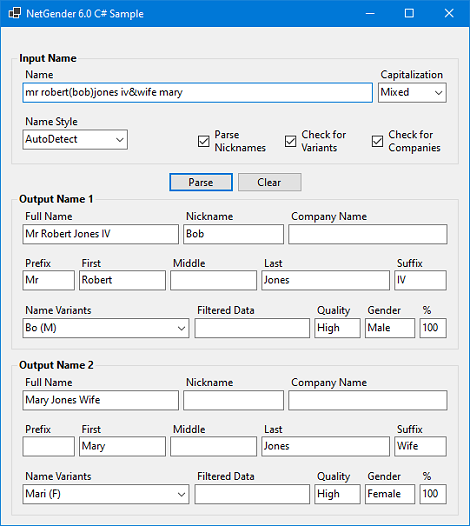Click the Gender field showing Male
Image resolution: width=470 pixels, height=526 pixels.
click(390, 328)
